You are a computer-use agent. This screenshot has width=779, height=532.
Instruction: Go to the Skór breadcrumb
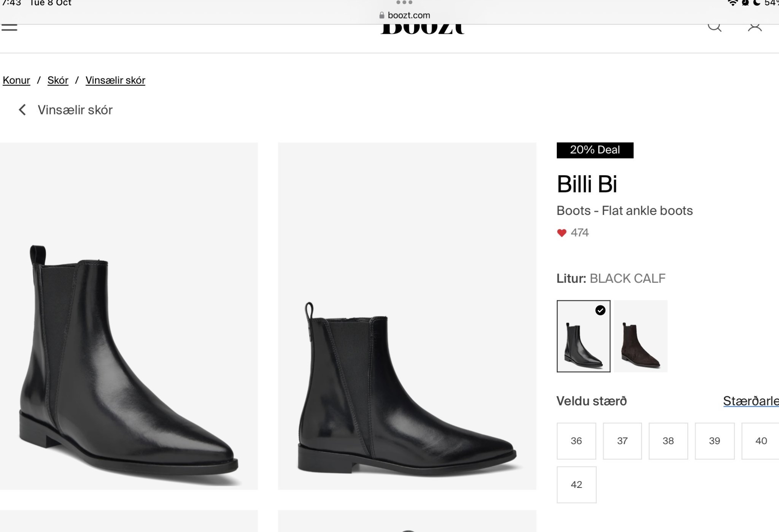(x=58, y=80)
